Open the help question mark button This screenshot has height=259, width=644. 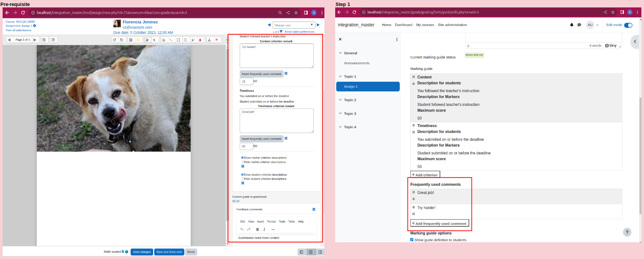[x=627, y=232]
